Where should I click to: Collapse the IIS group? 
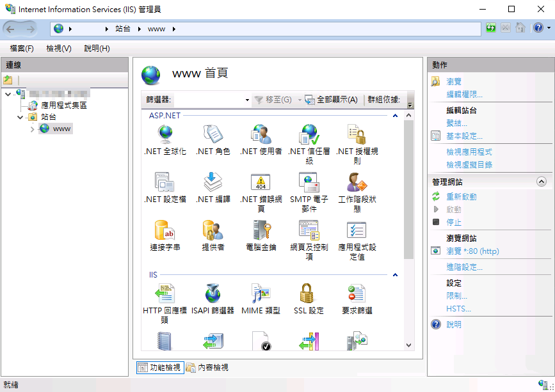396,274
